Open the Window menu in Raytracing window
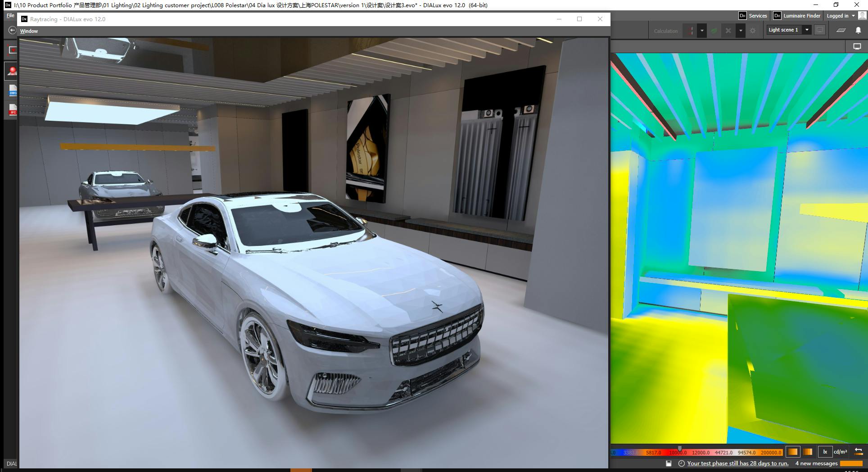The image size is (868, 472). [29, 31]
